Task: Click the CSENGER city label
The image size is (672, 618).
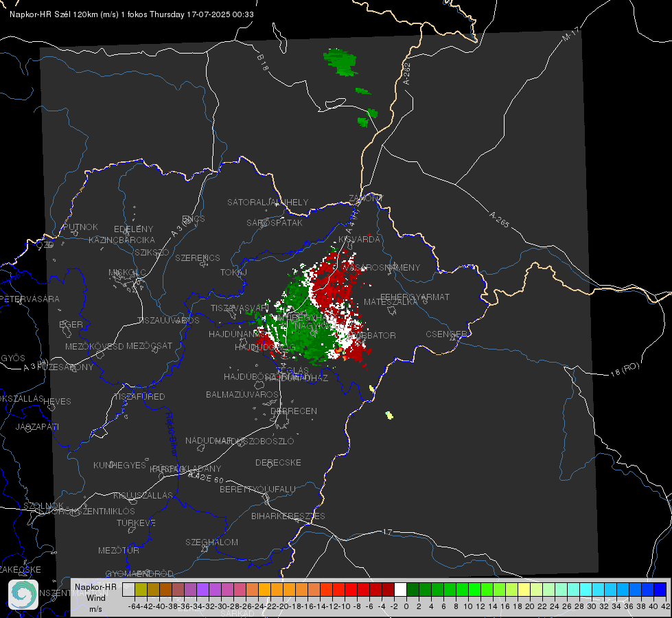Action: (x=446, y=334)
